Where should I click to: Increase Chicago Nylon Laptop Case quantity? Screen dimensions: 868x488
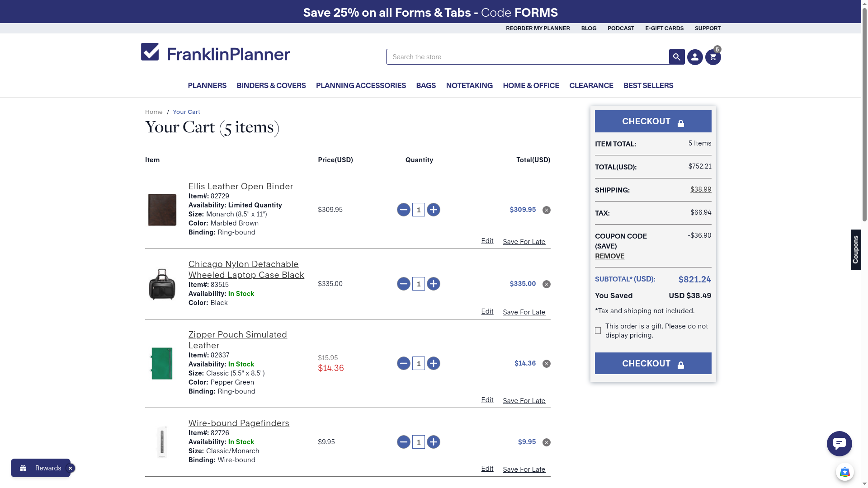click(x=433, y=284)
